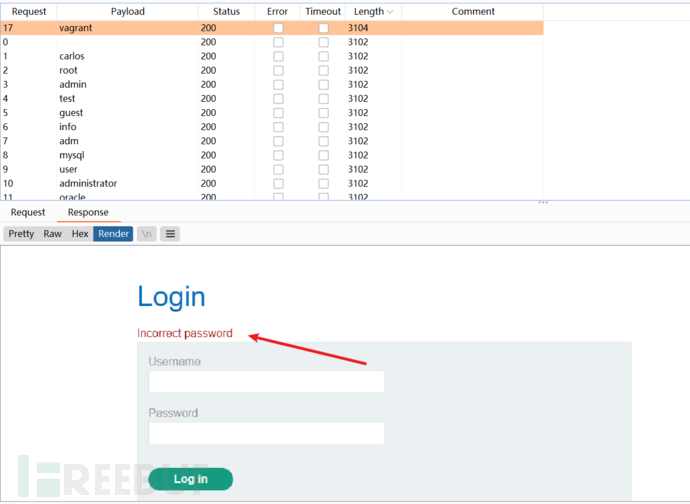Tick Timeout checkbox in test row

tap(323, 99)
